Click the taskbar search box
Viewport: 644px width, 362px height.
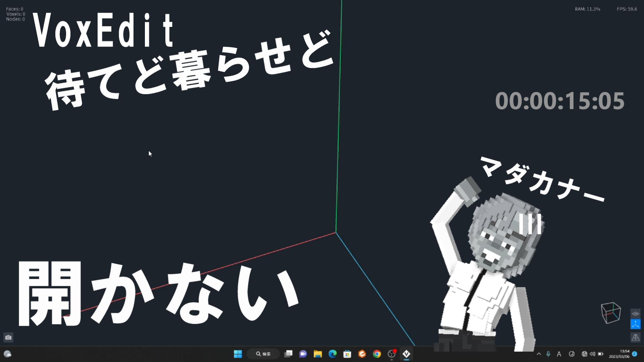point(263,354)
